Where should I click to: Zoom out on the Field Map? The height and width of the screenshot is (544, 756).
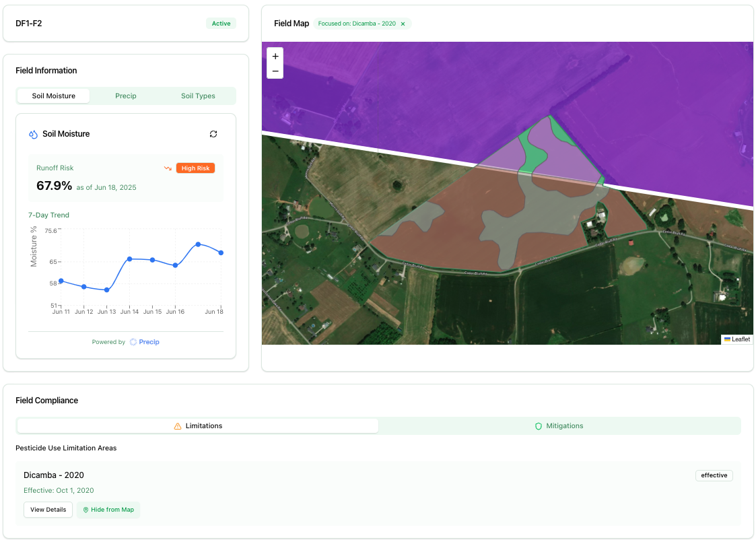click(275, 69)
